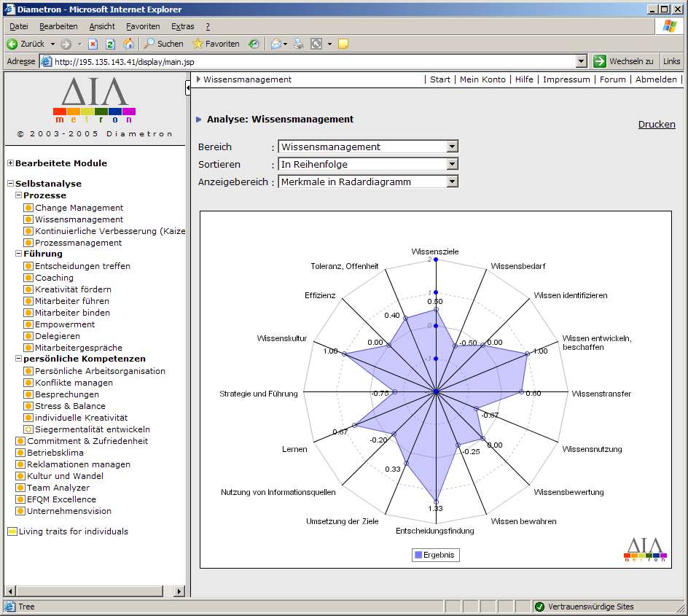Select the Wissensmanagement tree item icon

tap(28, 219)
